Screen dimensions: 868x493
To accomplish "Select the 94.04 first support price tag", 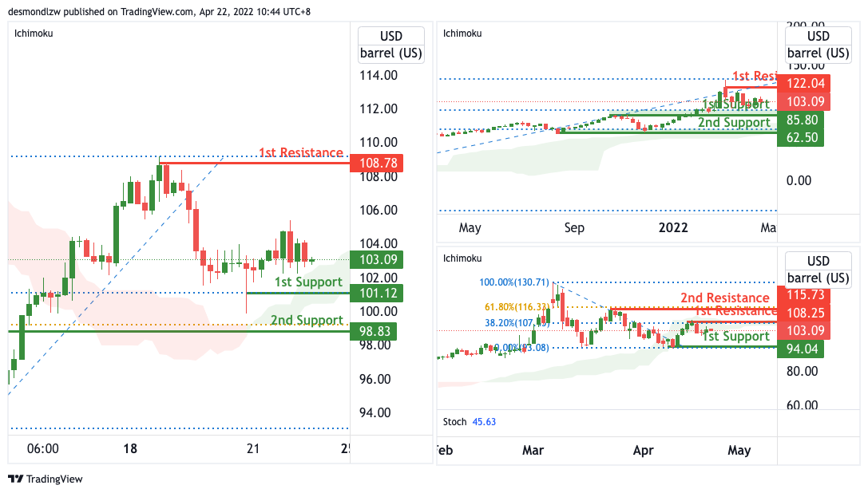I will [800, 349].
